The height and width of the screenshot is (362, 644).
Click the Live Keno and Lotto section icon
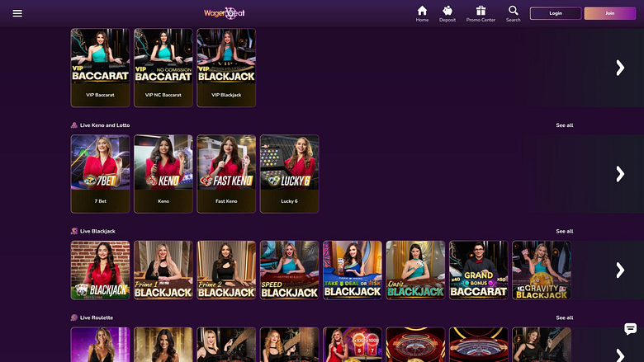coord(74,125)
